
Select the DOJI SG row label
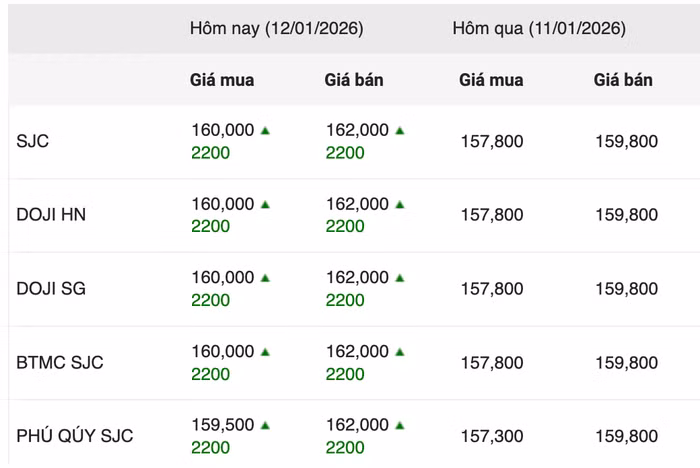coord(51,288)
